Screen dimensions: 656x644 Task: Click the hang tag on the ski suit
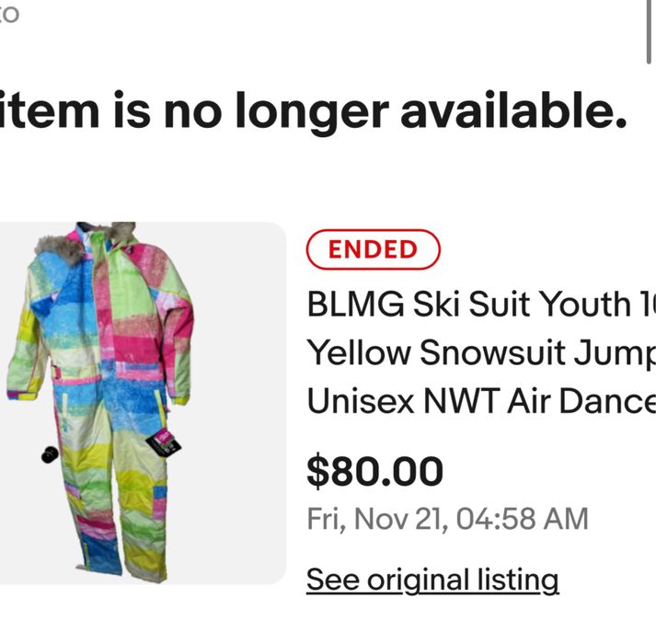pos(164,443)
